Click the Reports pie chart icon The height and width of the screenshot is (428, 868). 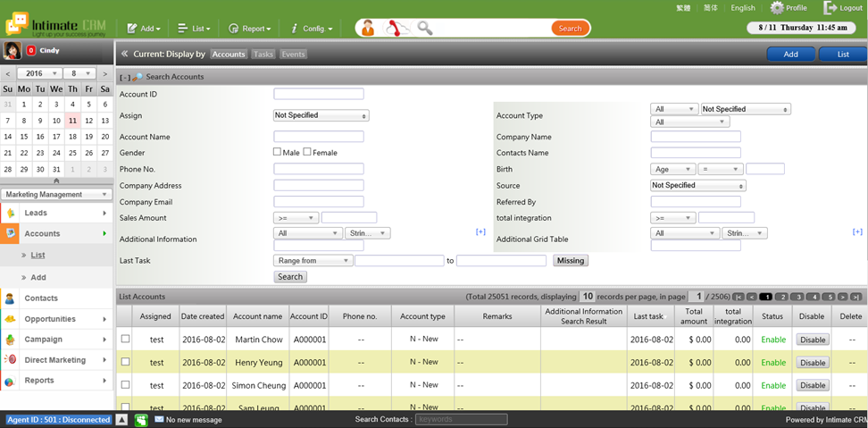(10, 381)
